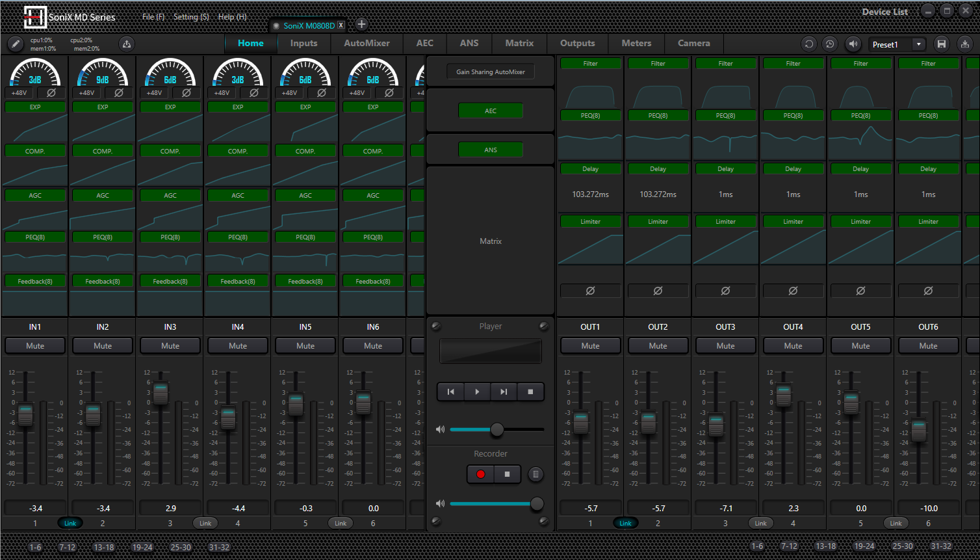Image resolution: width=980 pixels, height=560 pixels.
Task: Toggle the Link between channels 3 and 4 inputs
Action: click(x=205, y=523)
